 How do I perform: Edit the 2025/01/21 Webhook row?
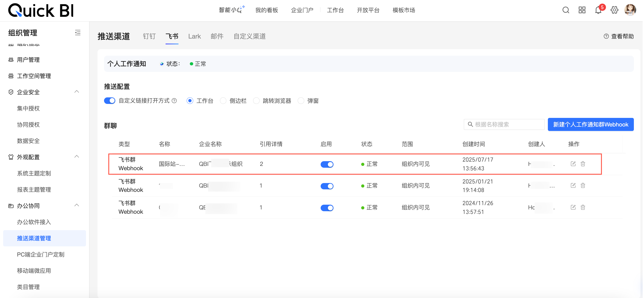click(x=573, y=186)
